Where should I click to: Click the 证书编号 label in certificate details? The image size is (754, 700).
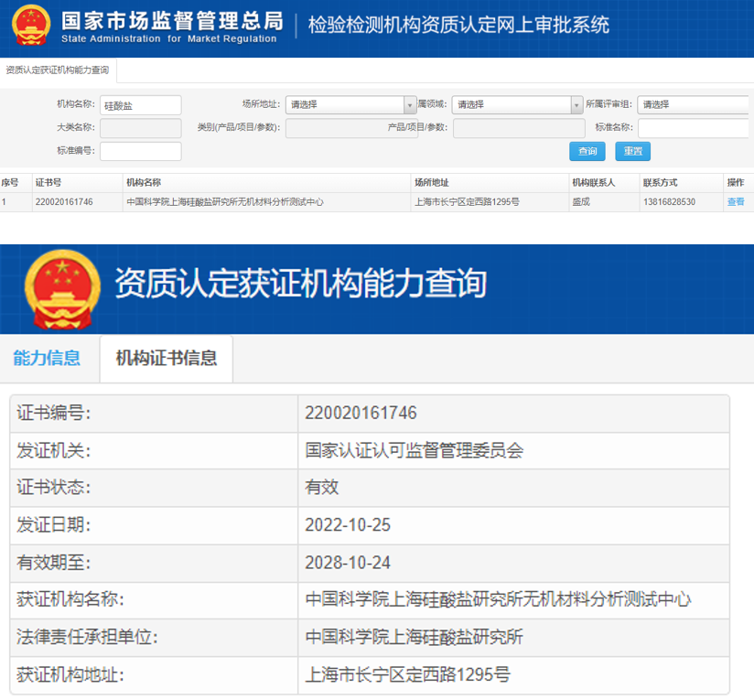click(54, 413)
